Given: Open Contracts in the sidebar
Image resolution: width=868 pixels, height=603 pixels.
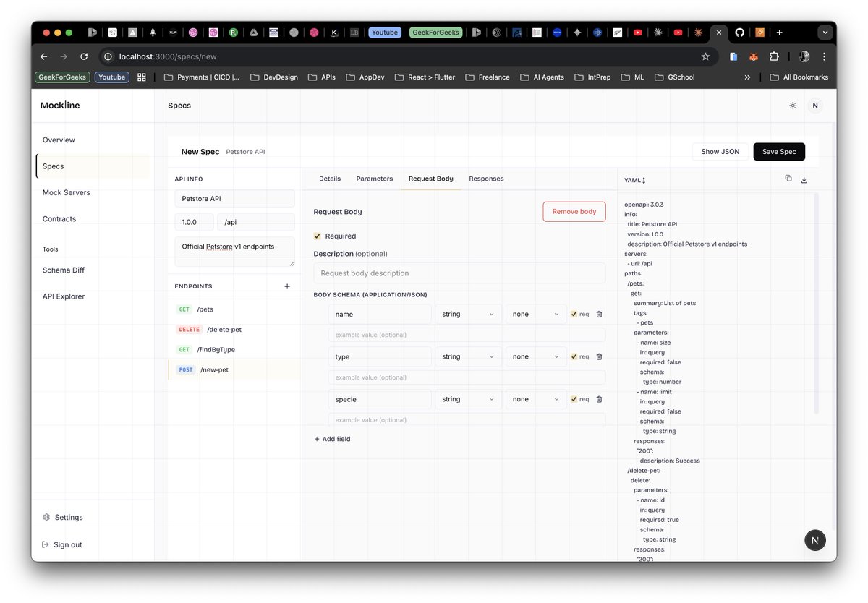Looking at the screenshot, I should coord(93,218).
